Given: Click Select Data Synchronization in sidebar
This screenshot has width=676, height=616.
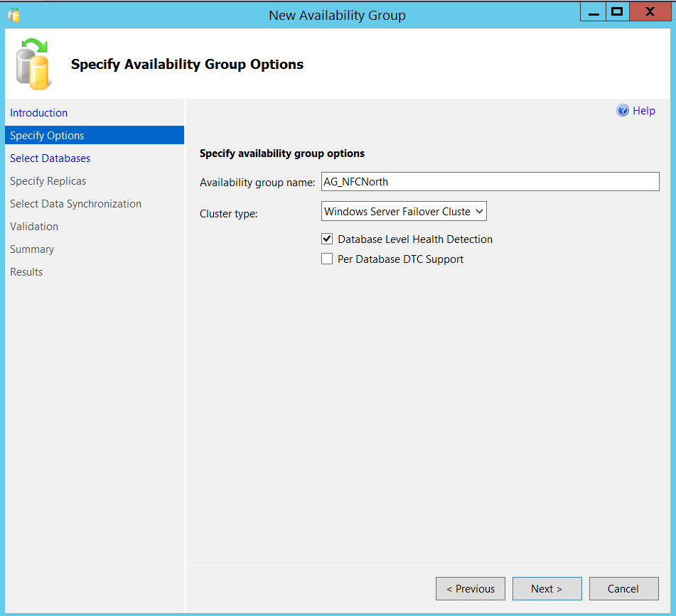Looking at the screenshot, I should click(75, 204).
